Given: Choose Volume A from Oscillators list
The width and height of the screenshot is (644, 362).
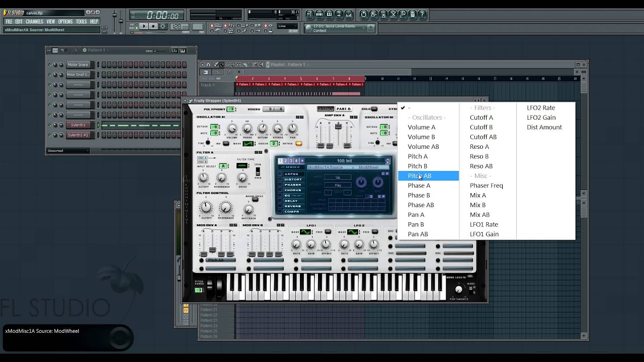Looking at the screenshot, I should point(422,127).
